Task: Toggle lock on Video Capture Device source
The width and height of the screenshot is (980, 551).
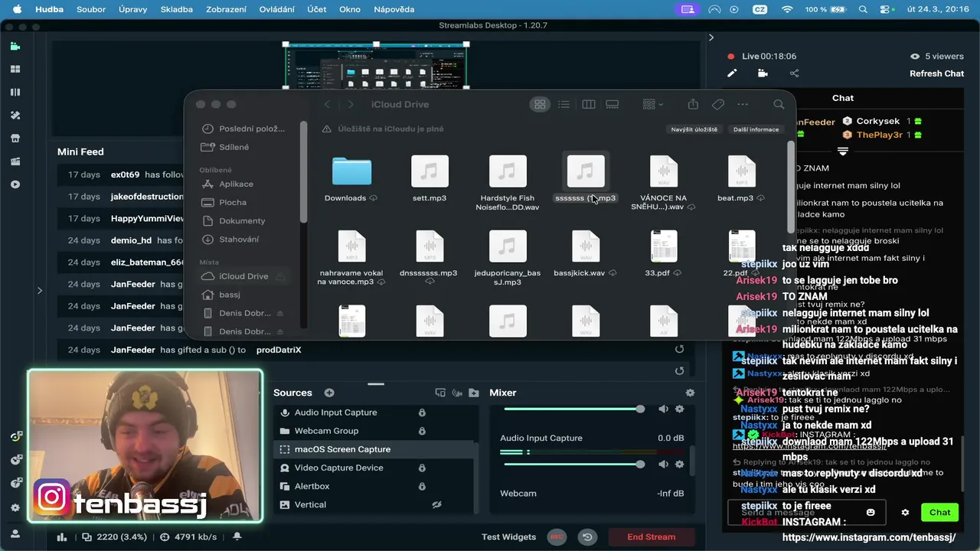Action: [x=422, y=468]
